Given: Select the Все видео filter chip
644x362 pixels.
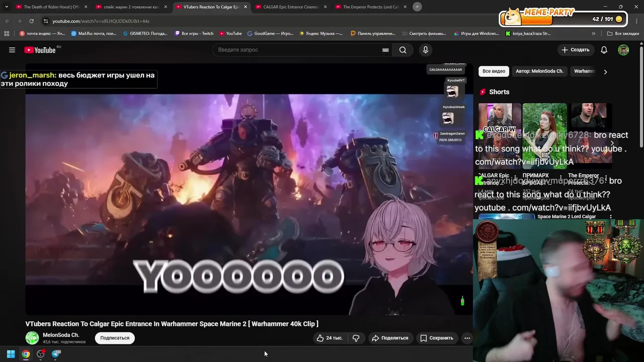Looking at the screenshot, I should click(x=494, y=71).
